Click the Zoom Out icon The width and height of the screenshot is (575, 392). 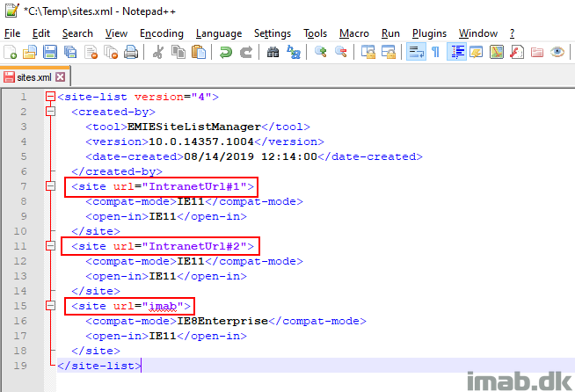click(340, 52)
